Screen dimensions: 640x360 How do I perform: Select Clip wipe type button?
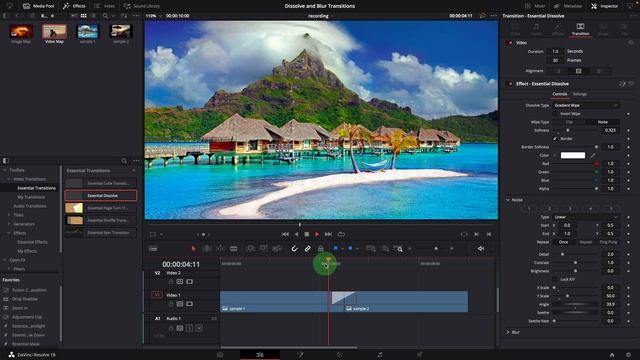click(x=569, y=122)
